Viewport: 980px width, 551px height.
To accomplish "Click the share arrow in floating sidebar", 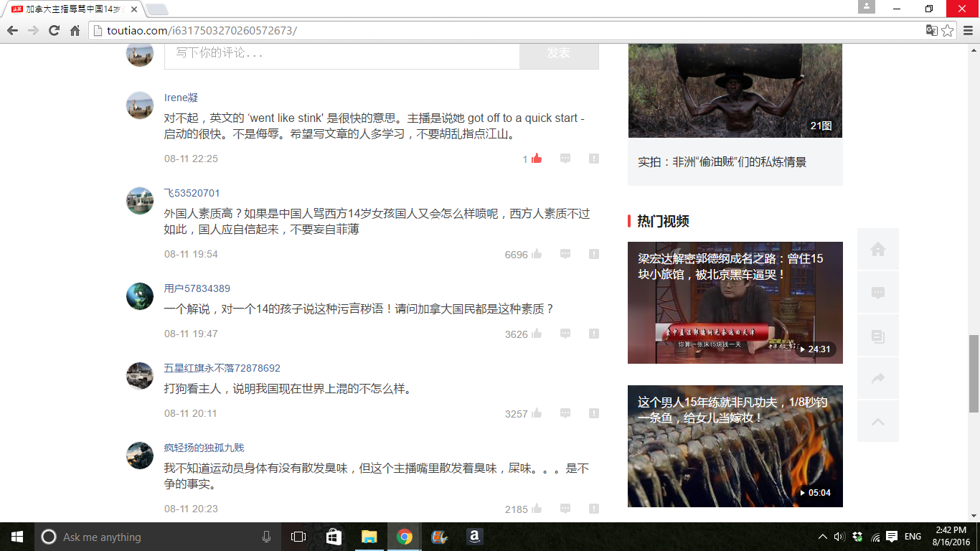I will (877, 378).
